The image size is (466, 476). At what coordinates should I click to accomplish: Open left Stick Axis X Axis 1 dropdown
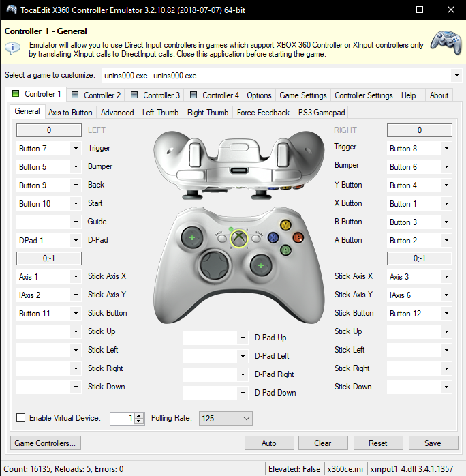(76, 277)
